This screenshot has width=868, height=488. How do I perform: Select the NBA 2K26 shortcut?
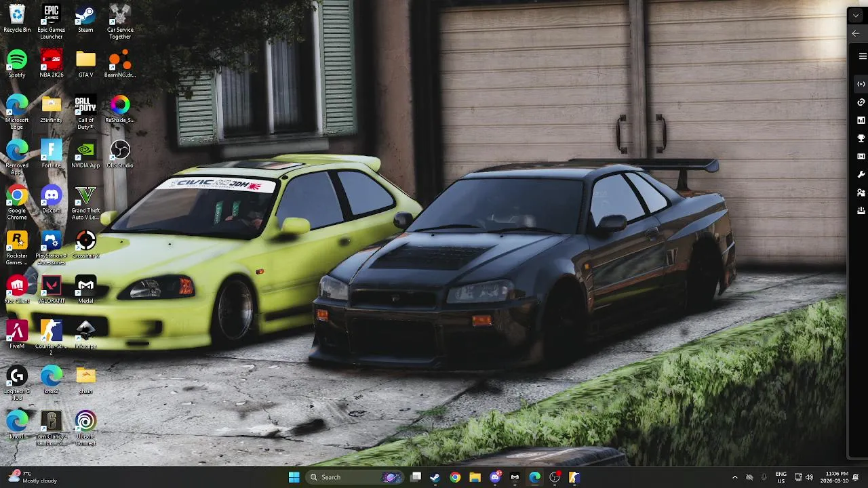tap(51, 64)
